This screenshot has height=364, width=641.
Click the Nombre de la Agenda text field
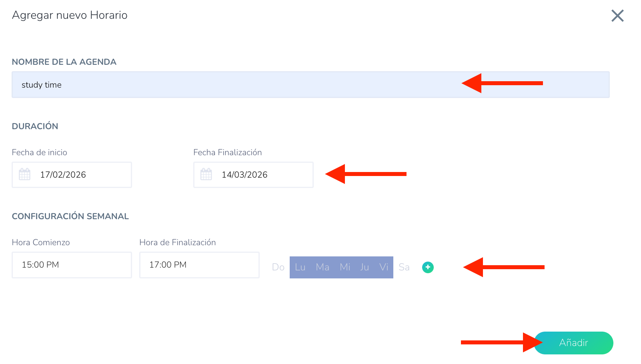[240, 85]
